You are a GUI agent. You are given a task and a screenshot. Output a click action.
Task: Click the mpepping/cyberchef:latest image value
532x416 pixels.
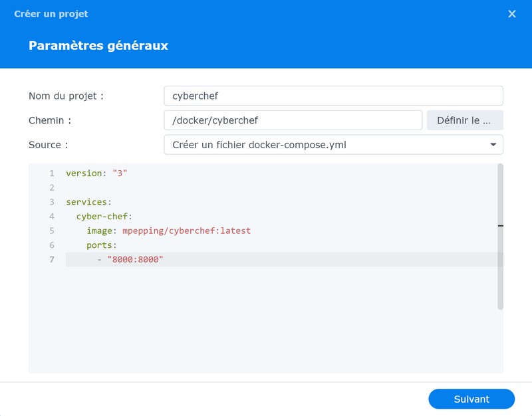[186, 231]
